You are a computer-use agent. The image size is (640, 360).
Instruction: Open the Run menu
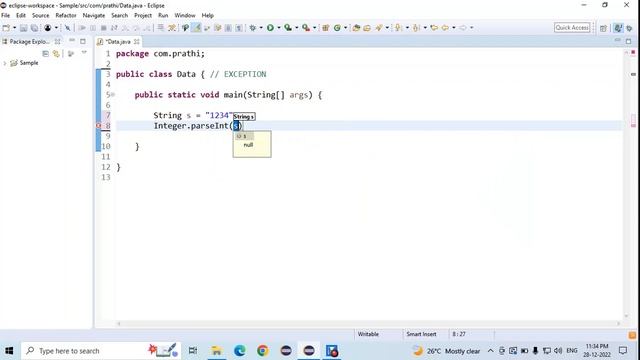[163, 16]
